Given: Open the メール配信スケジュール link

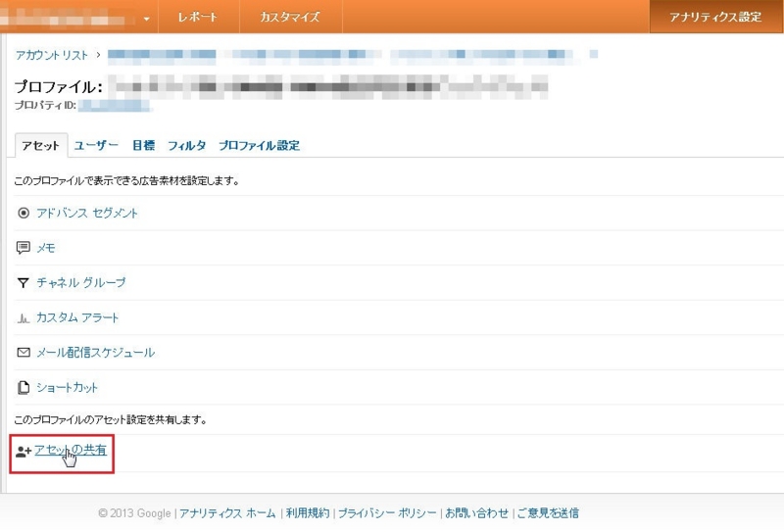Looking at the screenshot, I should click(x=95, y=353).
